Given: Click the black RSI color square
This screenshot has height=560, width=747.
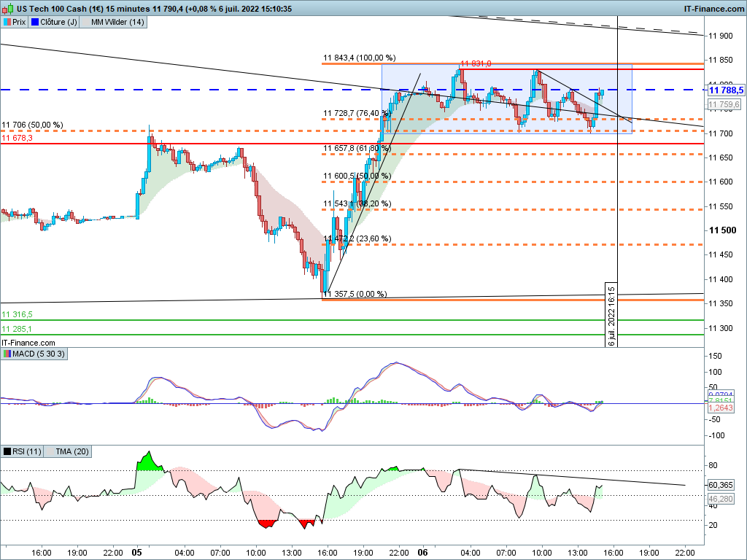Looking at the screenshot, I should (7, 451).
